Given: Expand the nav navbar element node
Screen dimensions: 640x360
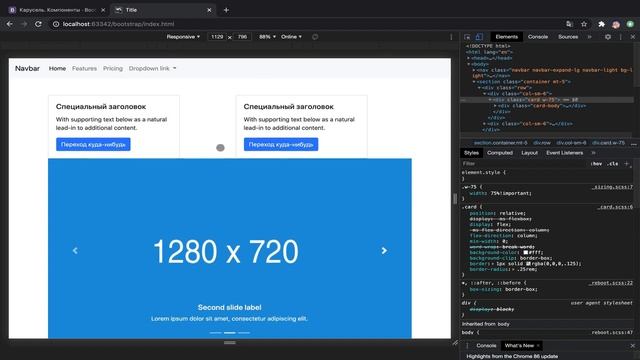Looking at the screenshot, I should [x=474, y=70].
